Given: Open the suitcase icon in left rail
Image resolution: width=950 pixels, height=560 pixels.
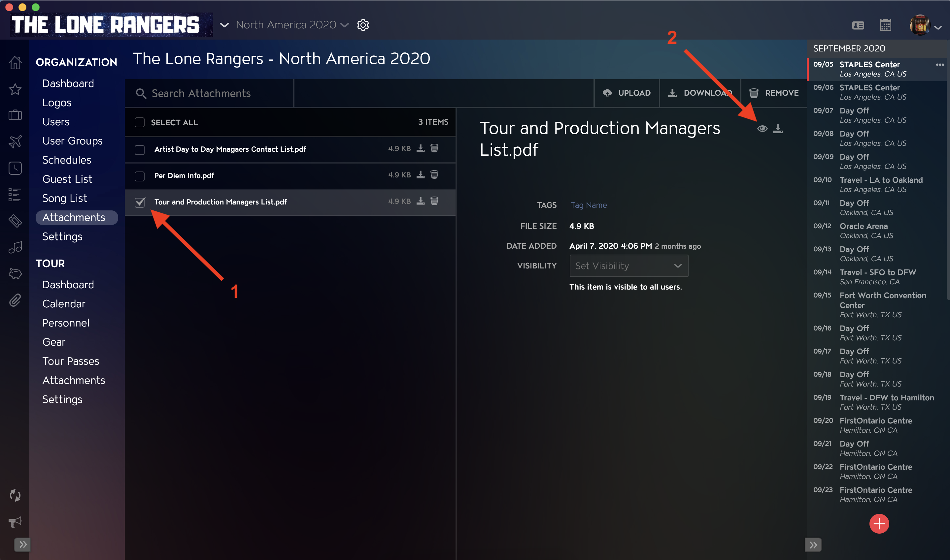Looking at the screenshot, I should point(15,115).
